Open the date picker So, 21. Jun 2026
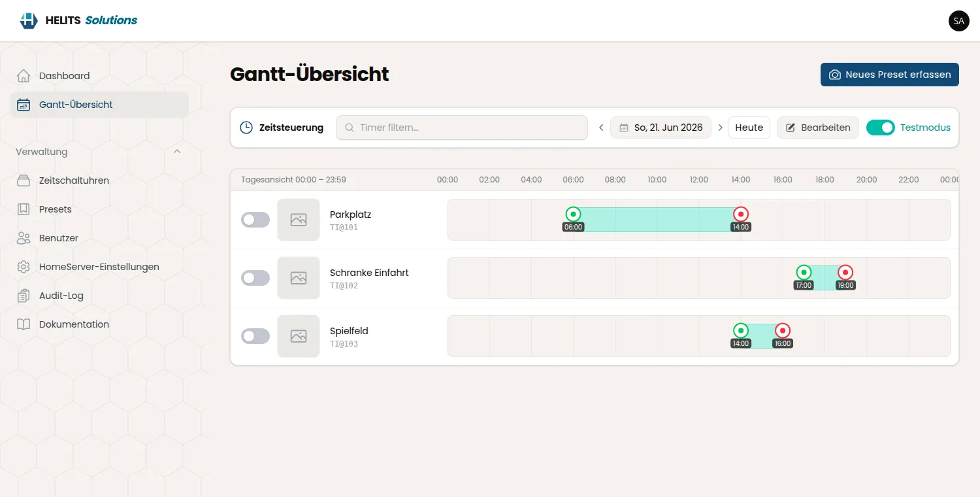The height and width of the screenshot is (497, 980). (661, 128)
